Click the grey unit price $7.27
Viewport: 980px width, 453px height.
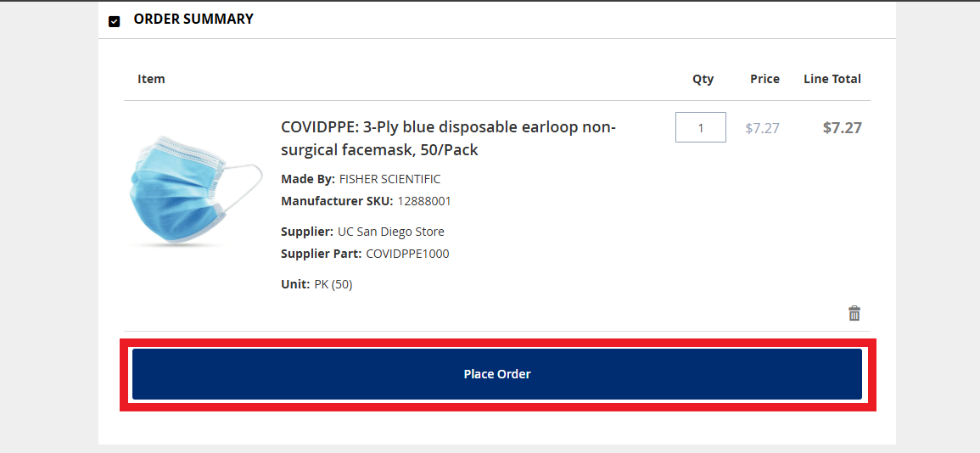coord(762,128)
